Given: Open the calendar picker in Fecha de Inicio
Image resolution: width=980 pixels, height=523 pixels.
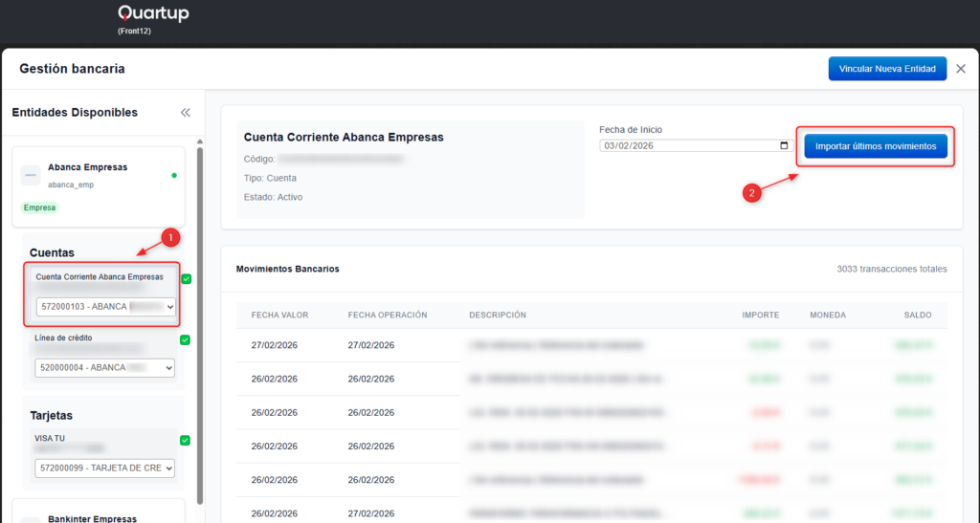Looking at the screenshot, I should [x=785, y=146].
